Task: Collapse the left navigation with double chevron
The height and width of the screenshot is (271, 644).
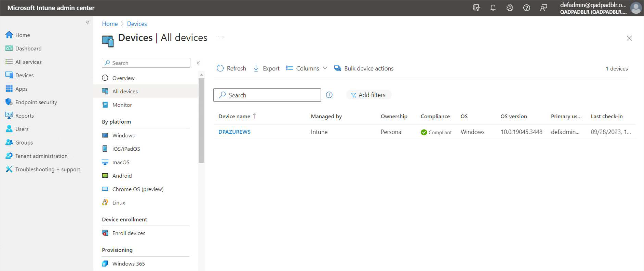Action: pos(88,22)
